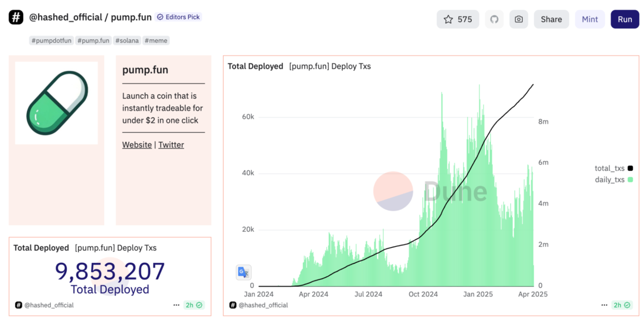Toggle the daily_txs legend series
Viewport: 644px width, 324px height.
click(613, 180)
